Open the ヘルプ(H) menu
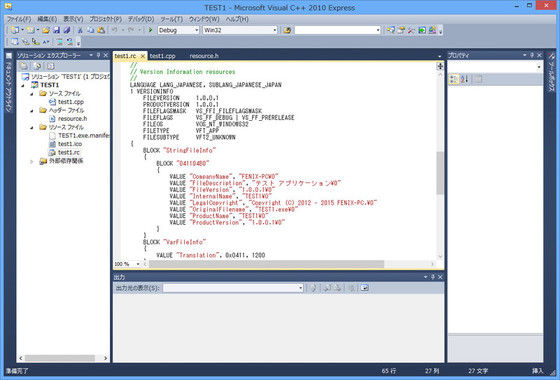This screenshot has width=560, height=380. pos(237,19)
